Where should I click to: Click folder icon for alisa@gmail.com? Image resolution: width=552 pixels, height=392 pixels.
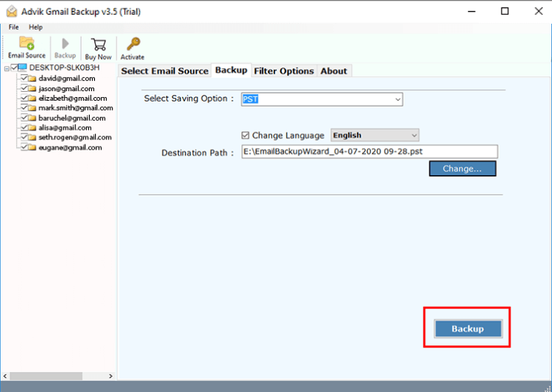pyautogui.click(x=32, y=127)
